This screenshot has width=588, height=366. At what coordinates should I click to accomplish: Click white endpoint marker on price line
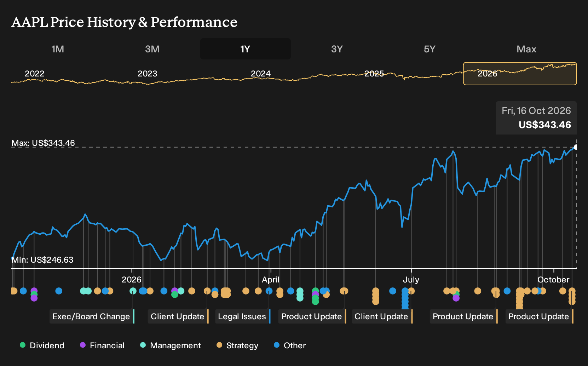[x=576, y=147]
